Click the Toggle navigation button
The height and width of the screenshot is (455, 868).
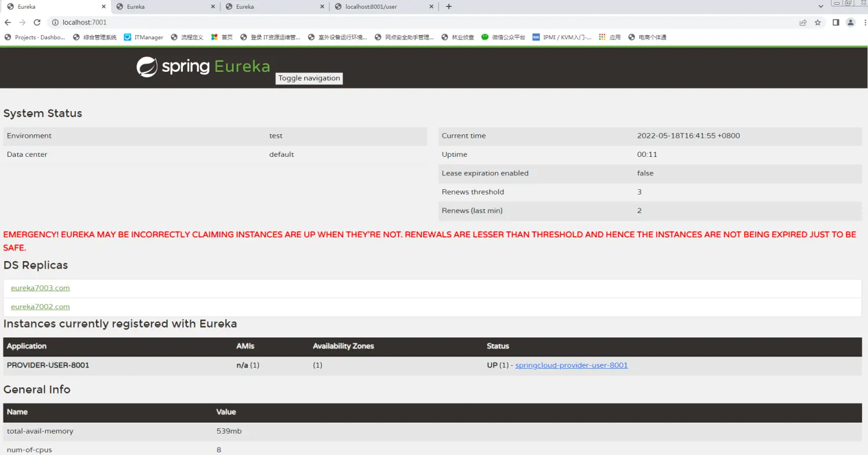(x=309, y=78)
